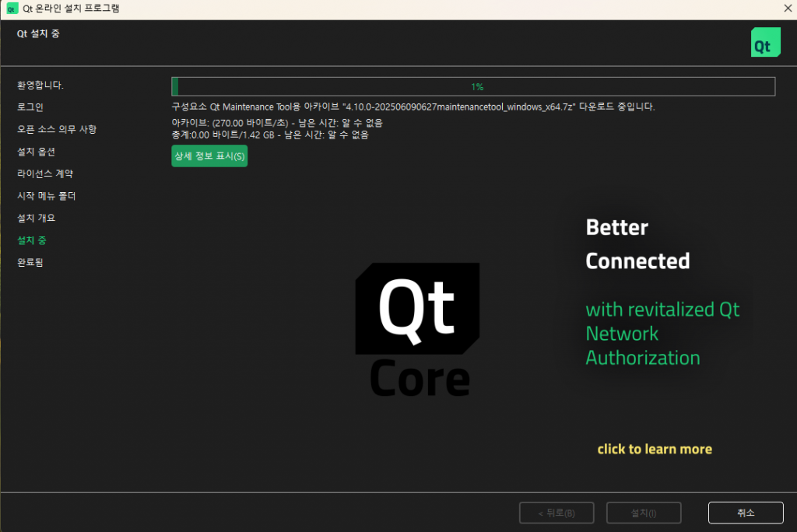Open the 오픈 소스 의무 사항 step

coord(57,129)
